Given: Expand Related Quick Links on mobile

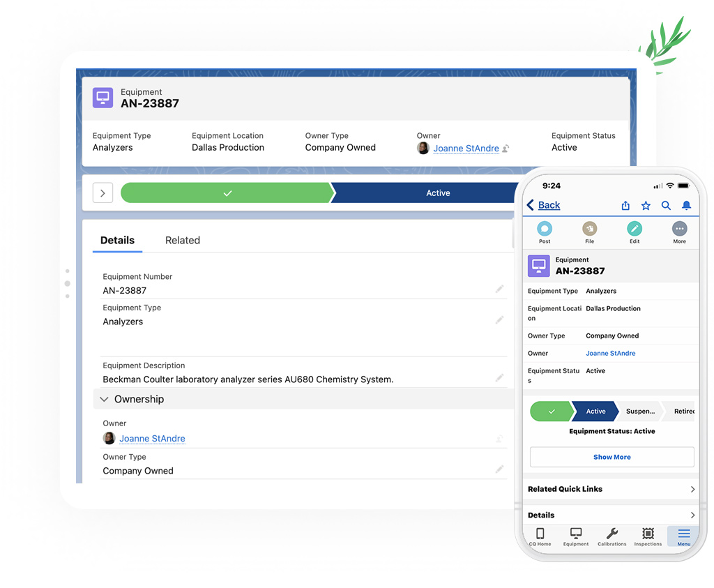Looking at the screenshot, I should click(x=692, y=489).
